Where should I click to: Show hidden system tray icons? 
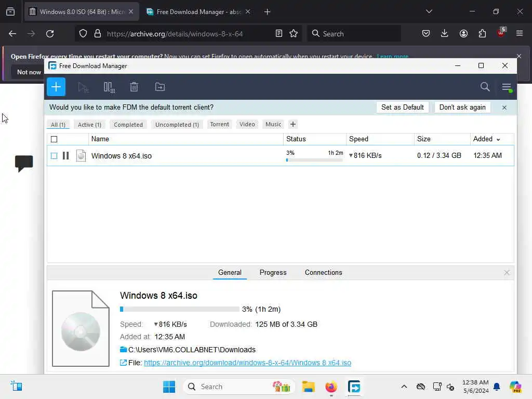[404, 387]
